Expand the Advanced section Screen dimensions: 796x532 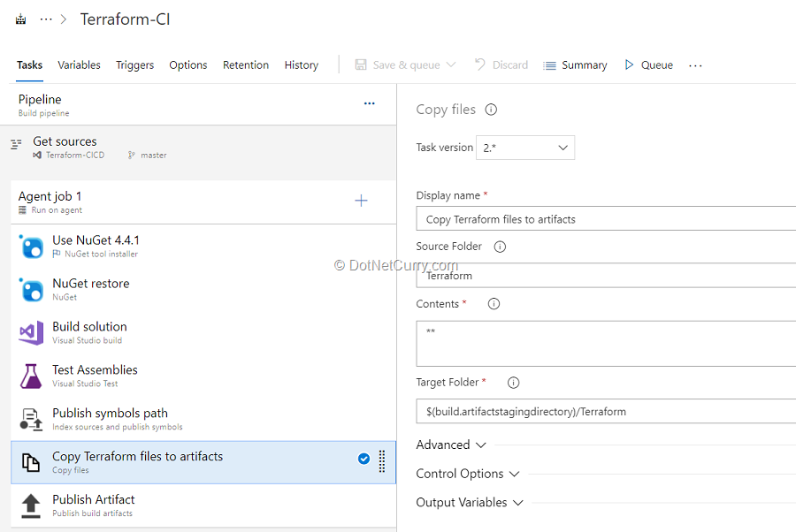click(x=451, y=445)
